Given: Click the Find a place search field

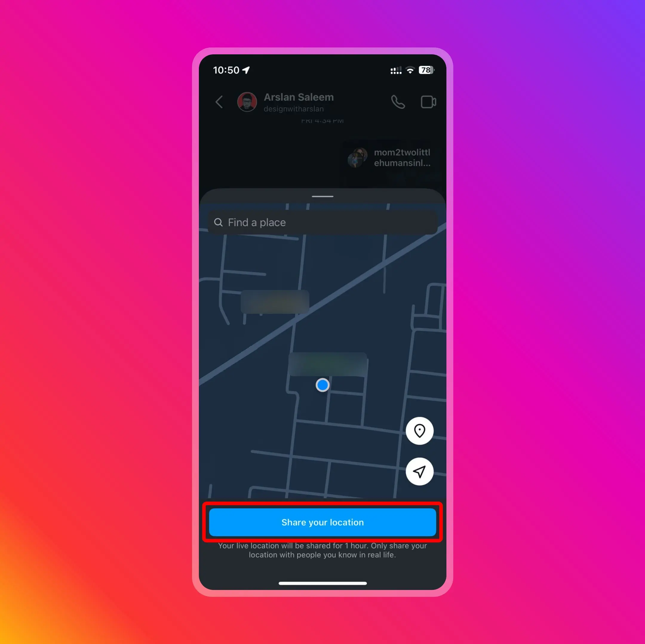Looking at the screenshot, I should pyautogui.click(x=322, y=222).
